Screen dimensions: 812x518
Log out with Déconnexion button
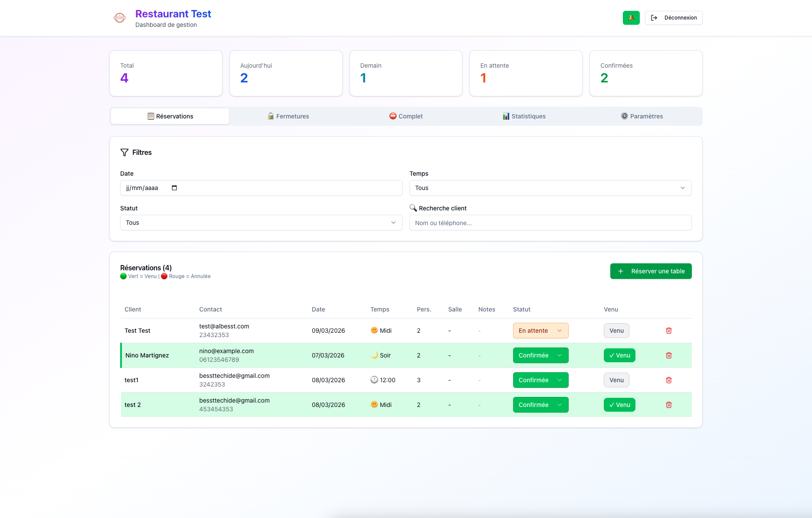pos(673,18)
